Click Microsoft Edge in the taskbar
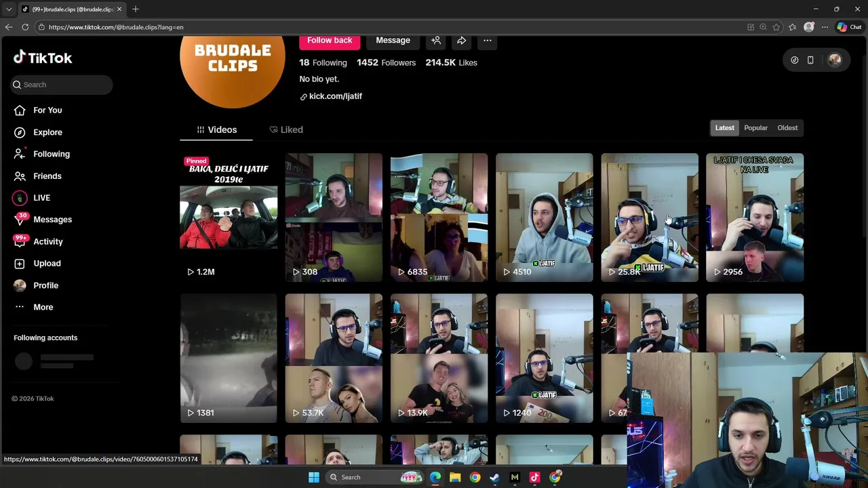 (x=435, y=477)
